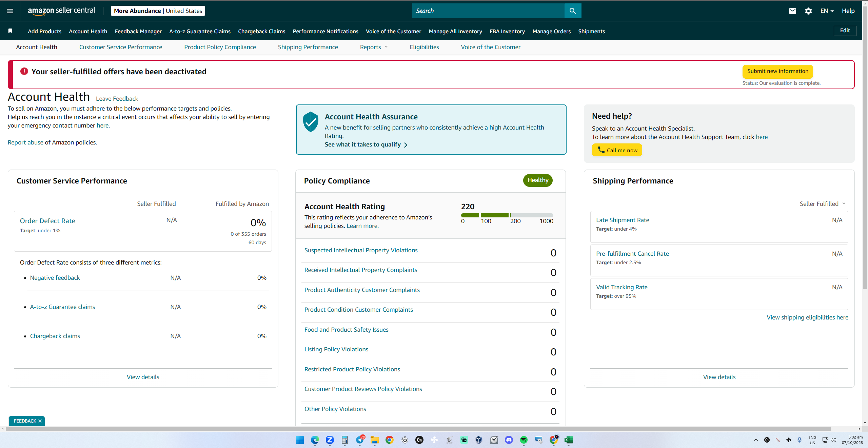Select the Account Health sub-tab
This screenshot has width=868, height=448.
coord(37,47)
